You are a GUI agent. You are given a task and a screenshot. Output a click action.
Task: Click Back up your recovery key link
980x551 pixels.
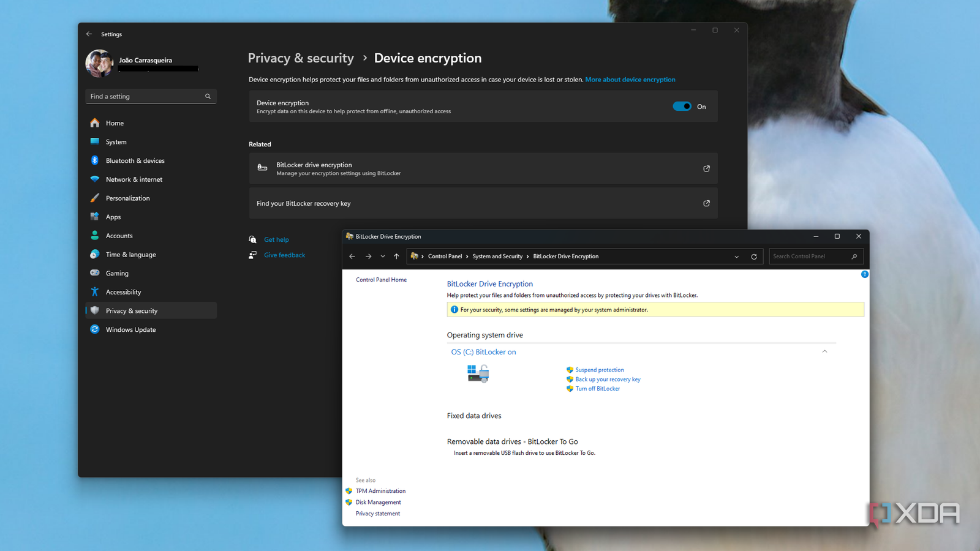point(608,380)
